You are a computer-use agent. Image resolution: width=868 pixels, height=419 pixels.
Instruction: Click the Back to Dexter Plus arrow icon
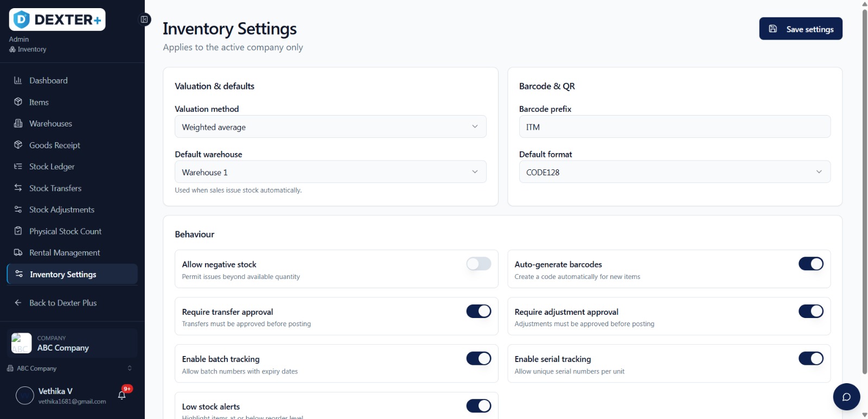click(x=18, y=303)
